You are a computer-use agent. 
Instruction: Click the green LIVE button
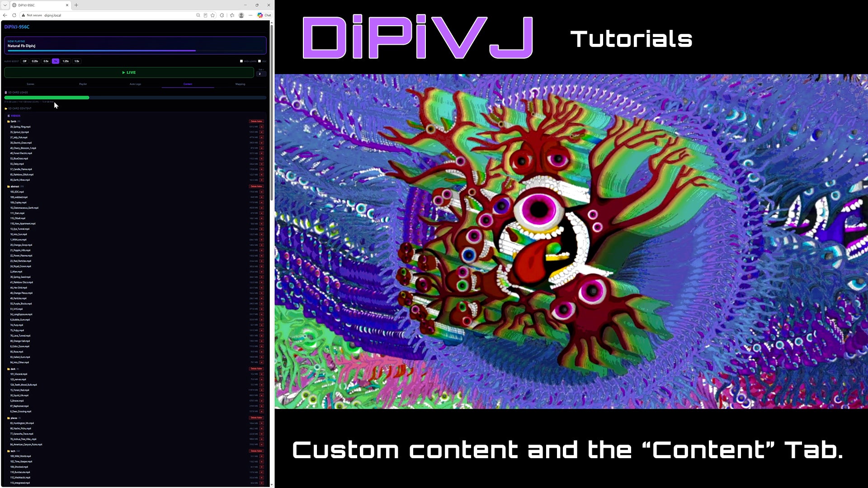click(129, 72)
